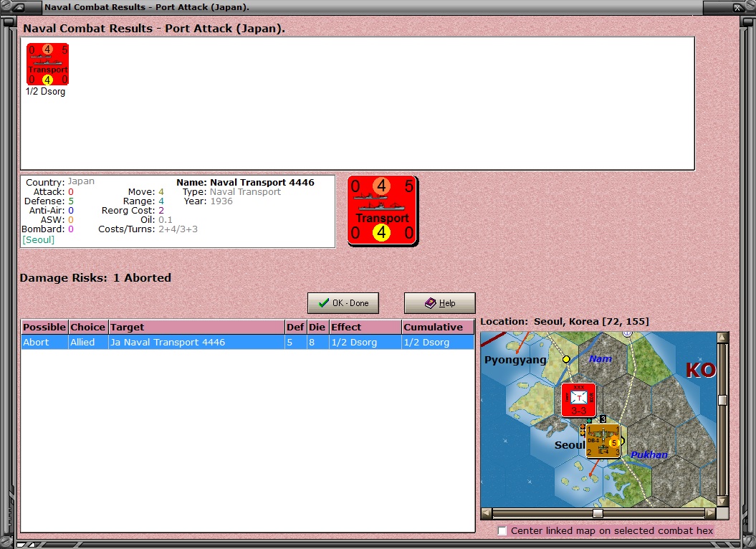The height and width of the screenshot is (549, 756).
Task: Click the yellow city dot near Pyongyang
Action: [x=566, y=359]
